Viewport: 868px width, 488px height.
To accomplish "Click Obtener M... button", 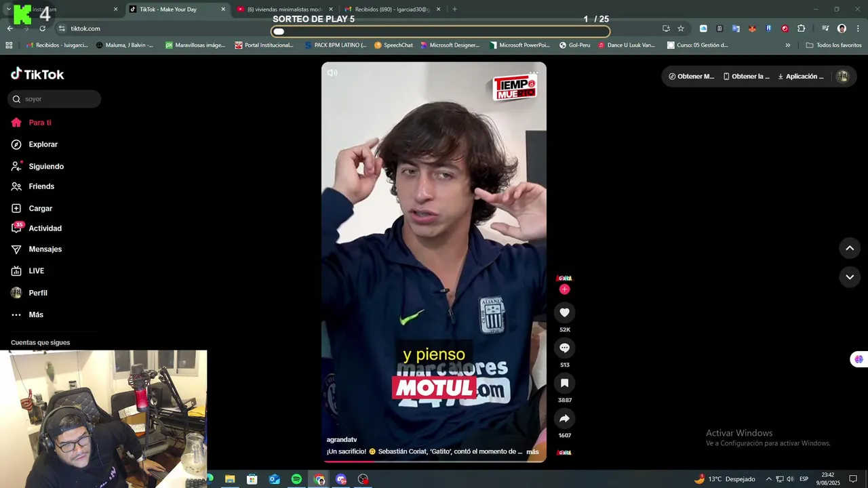I will [x=692, y=77].
